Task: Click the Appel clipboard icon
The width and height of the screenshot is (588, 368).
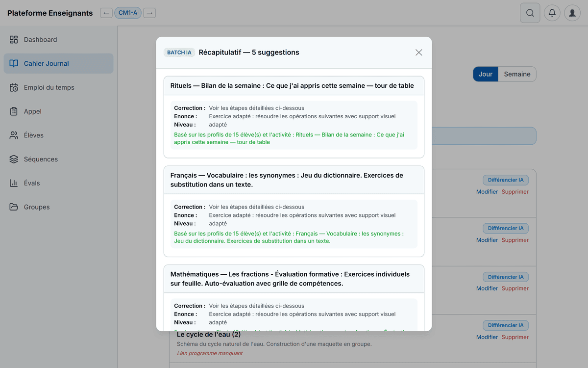Action: click(14, 111)
